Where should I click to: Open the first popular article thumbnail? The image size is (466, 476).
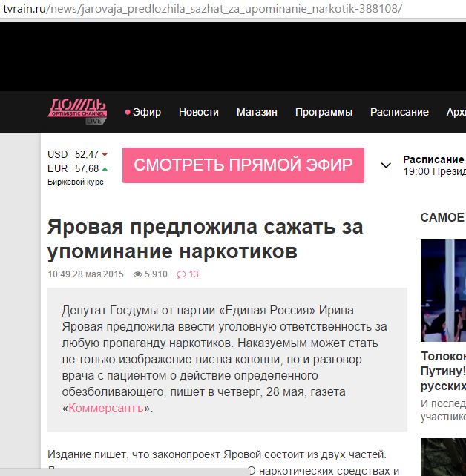(x=443, y=291)
